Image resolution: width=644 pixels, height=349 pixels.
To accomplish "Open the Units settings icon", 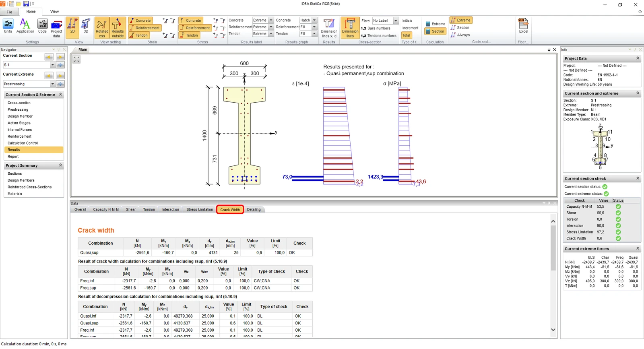I will (8, 26).
